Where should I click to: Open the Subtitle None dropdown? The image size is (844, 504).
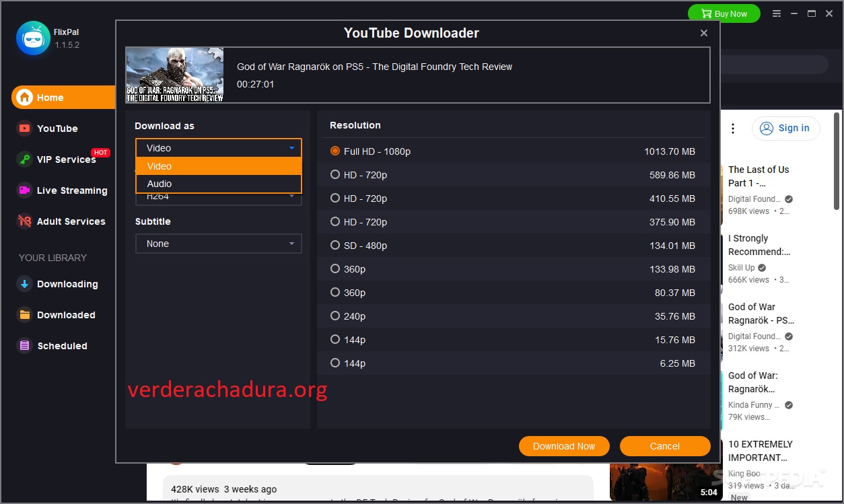coord(219,244)
